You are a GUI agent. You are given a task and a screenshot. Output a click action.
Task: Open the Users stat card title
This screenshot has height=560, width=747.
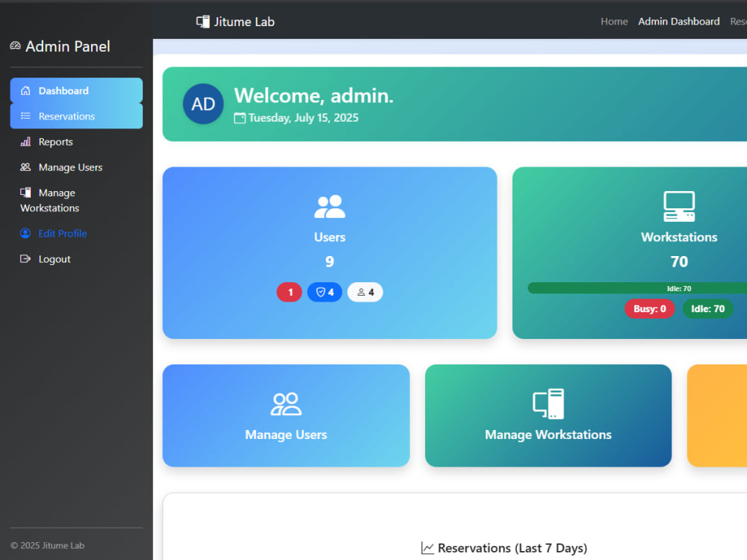(329, 237)
